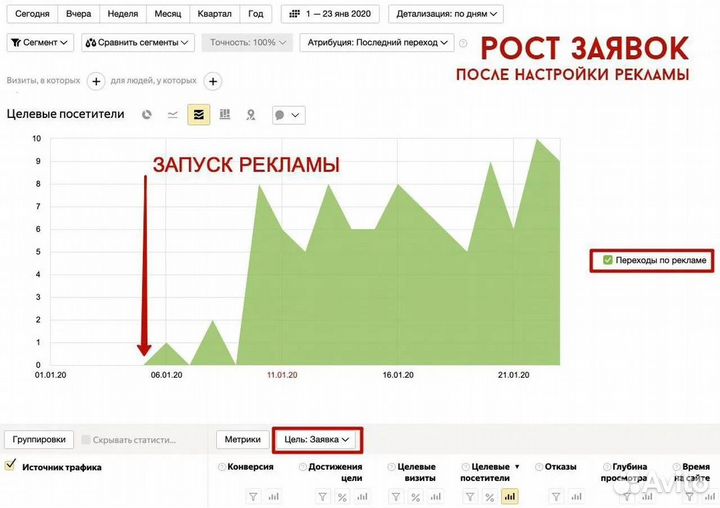This screenshot has width=720, height=508.
Task: Select the Квартал period tab
Action: pyautogui.click(x=214, y=14)
